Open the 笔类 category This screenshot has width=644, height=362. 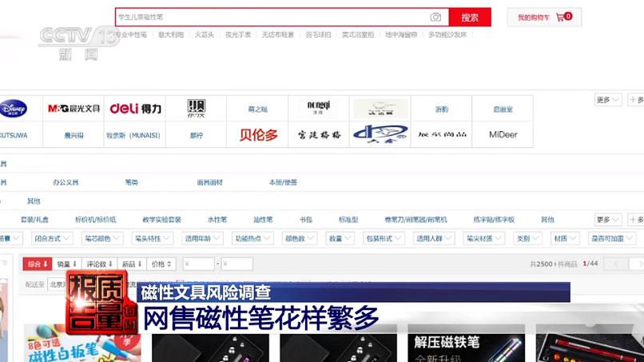click(x=131, y=182)
